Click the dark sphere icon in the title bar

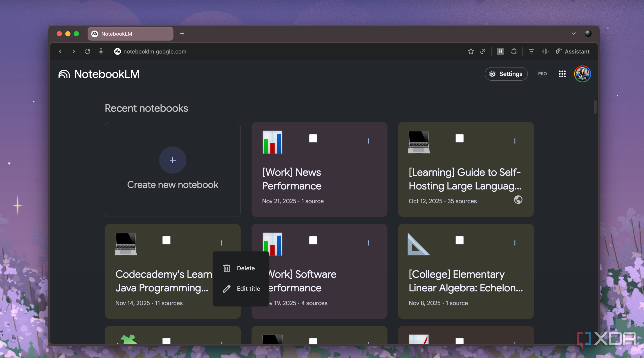point(588,34)
